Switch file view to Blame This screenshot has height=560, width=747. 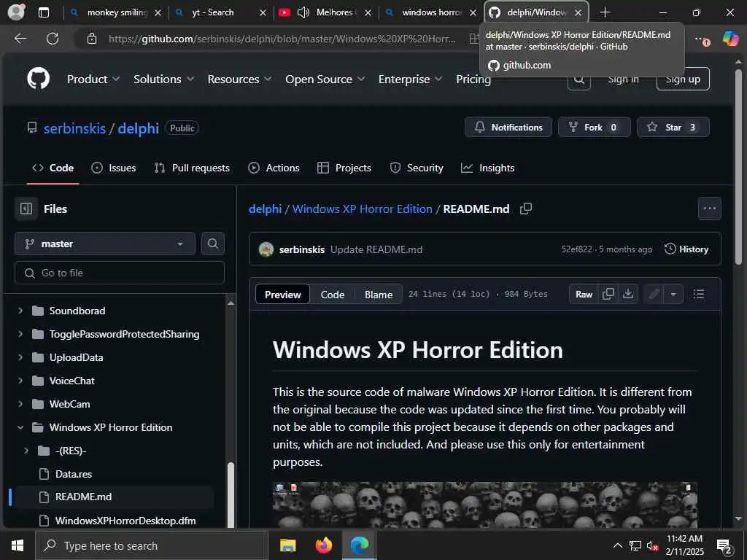point(379,295)
